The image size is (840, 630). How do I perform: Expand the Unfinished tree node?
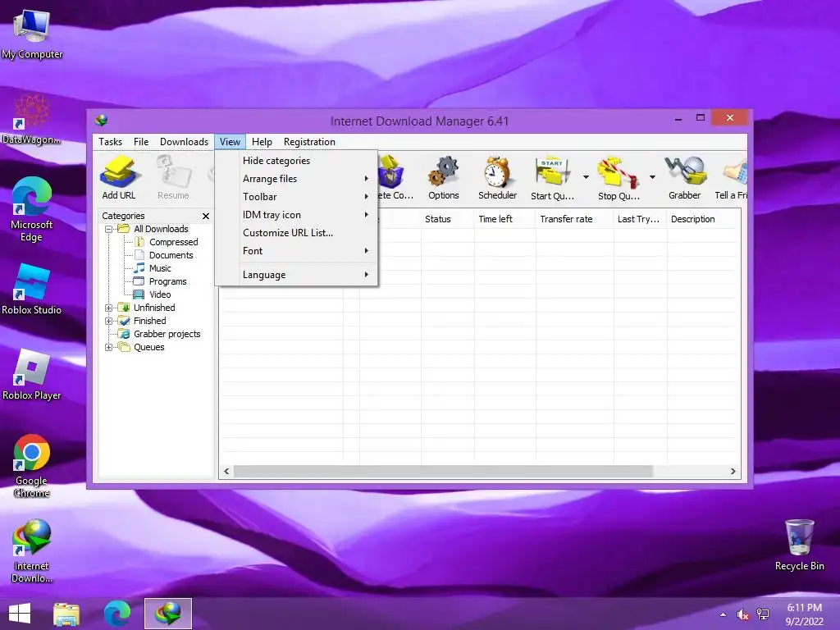pos(108,308)
